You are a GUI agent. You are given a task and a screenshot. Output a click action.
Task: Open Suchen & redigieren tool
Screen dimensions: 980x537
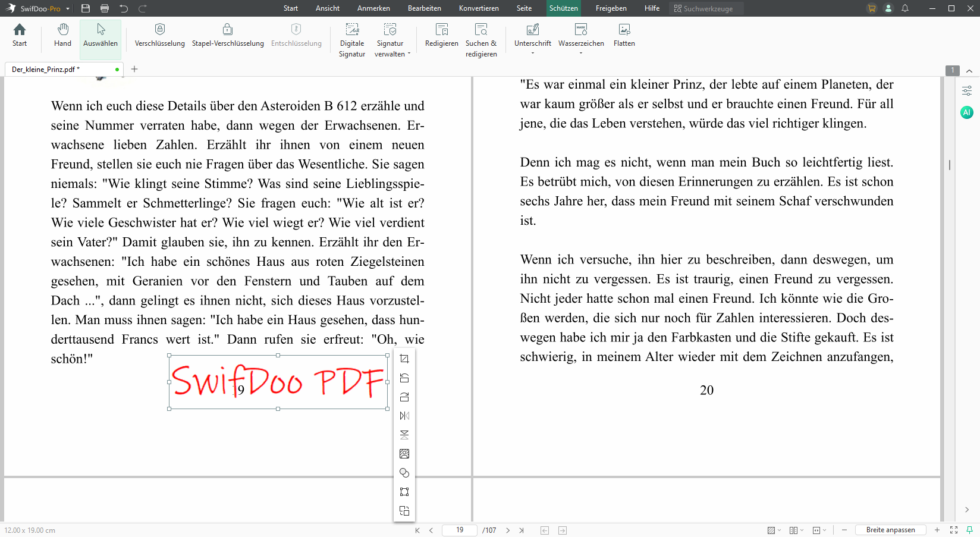click(481, 40)
